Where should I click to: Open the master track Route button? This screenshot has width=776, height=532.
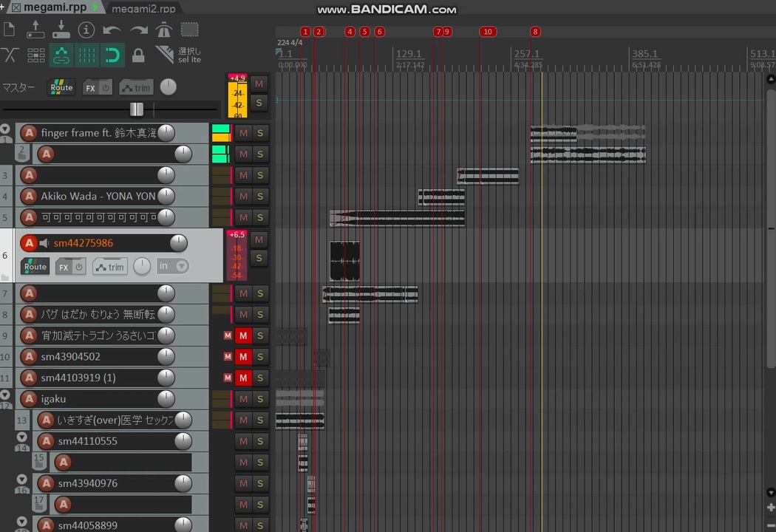pos(61,87)
